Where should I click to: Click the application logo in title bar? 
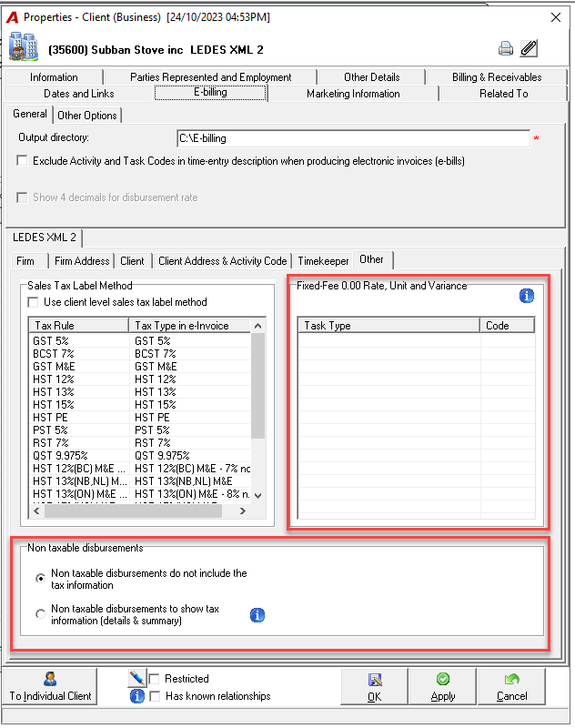(13, 17)
